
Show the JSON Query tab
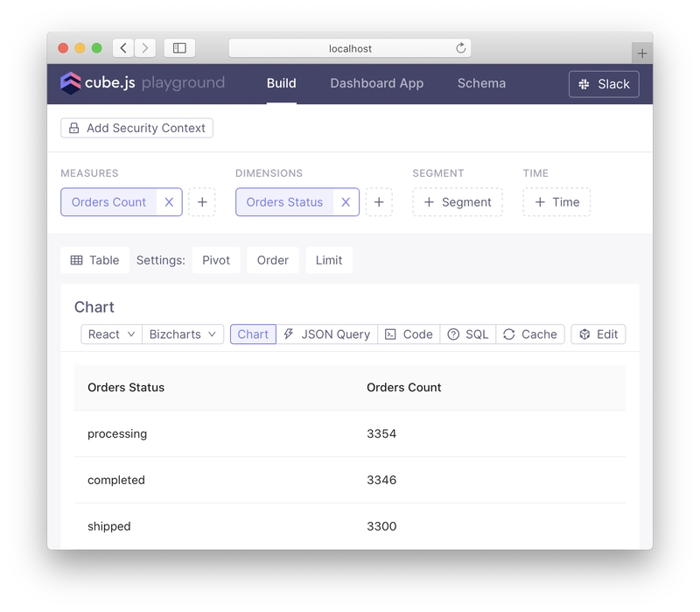tap(326, 334)
